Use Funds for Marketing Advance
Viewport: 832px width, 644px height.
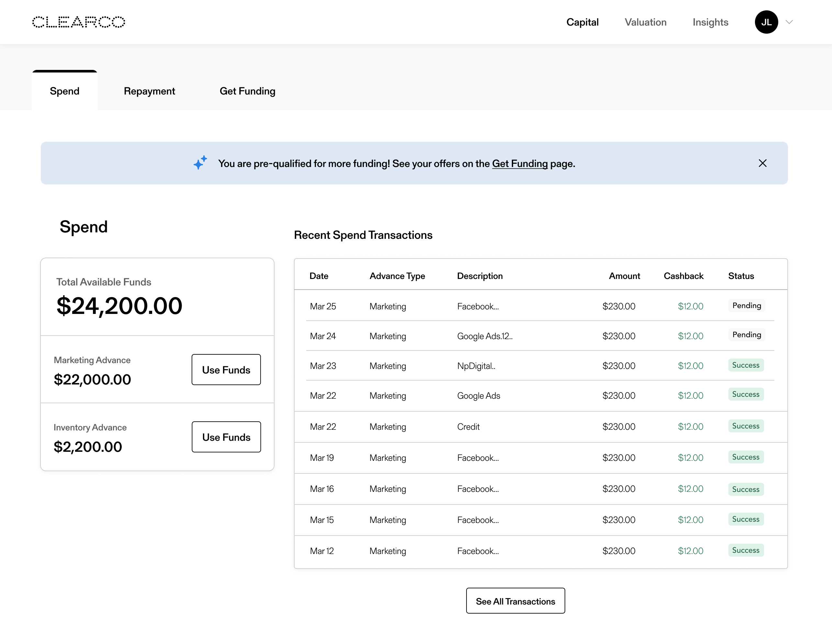tap(226, 370)
